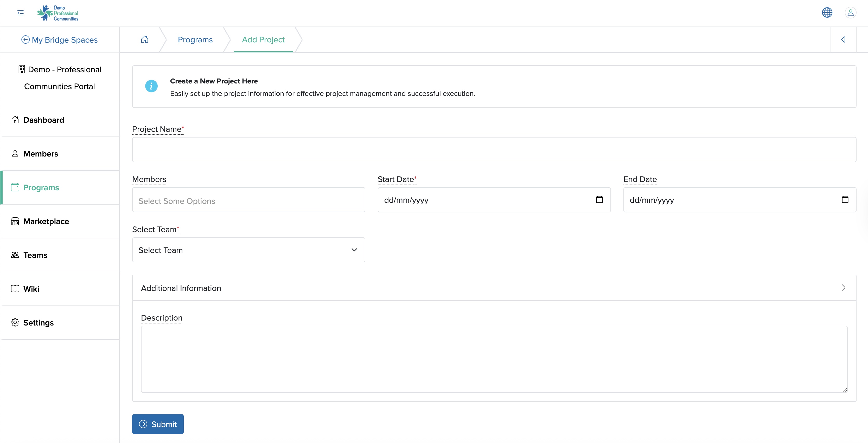
Task: Click the 'Demo - Professional Communities Portal' title
Action: tap(60, 78)
